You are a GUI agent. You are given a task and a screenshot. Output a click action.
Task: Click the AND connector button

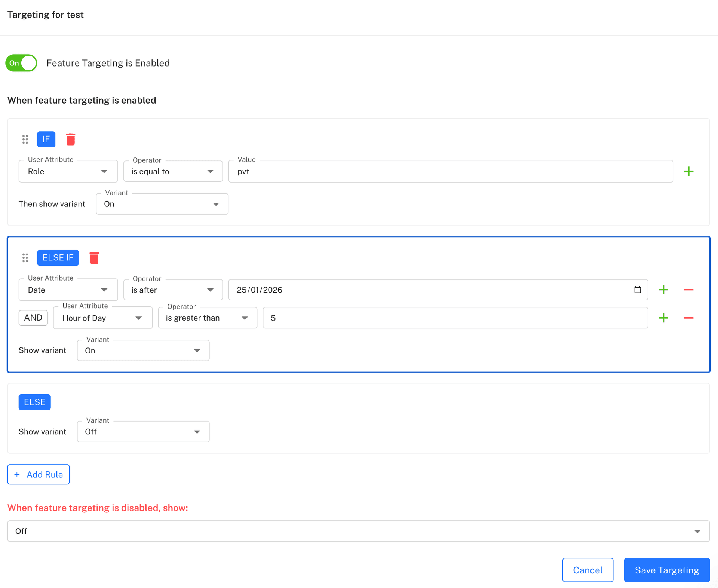(x=33, y=318)
